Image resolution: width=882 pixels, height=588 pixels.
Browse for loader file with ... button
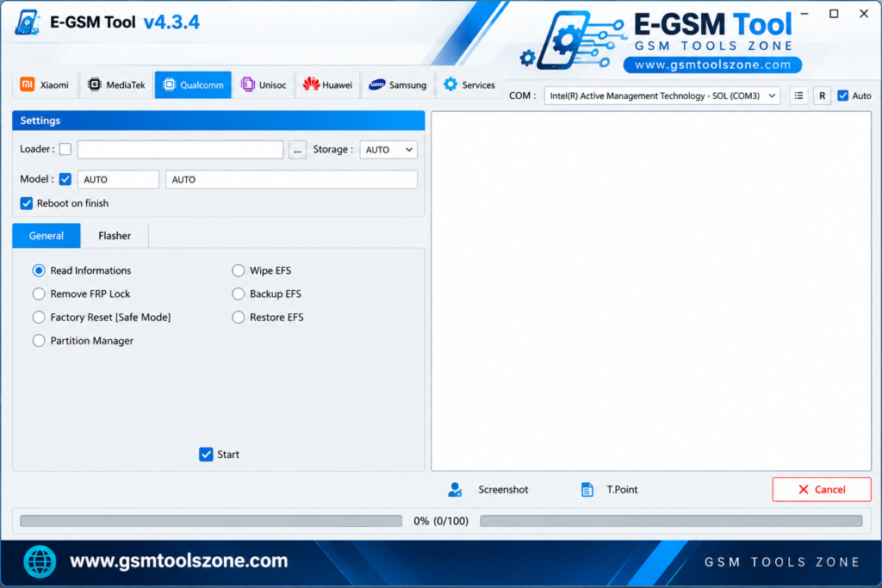pos(297,150)
